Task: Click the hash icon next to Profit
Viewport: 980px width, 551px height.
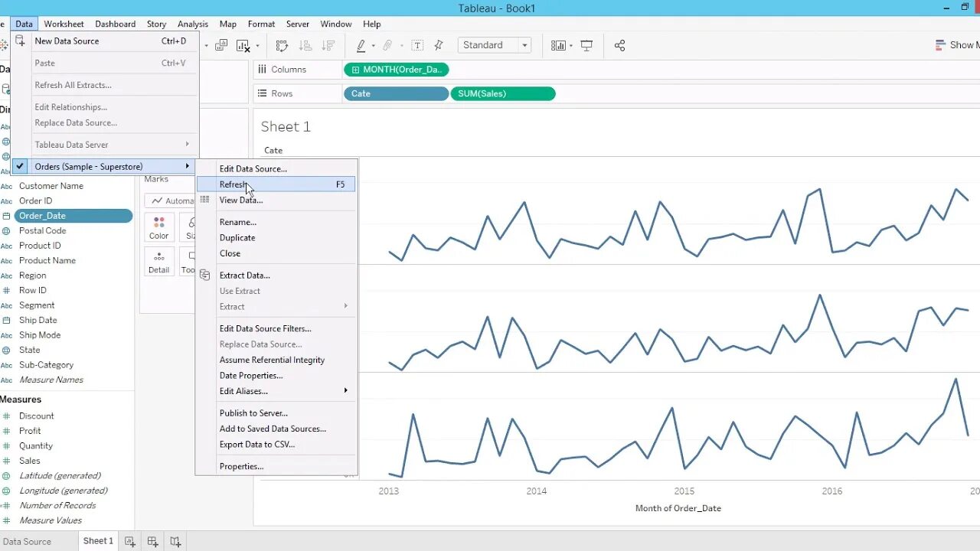Action: [6, 431]
